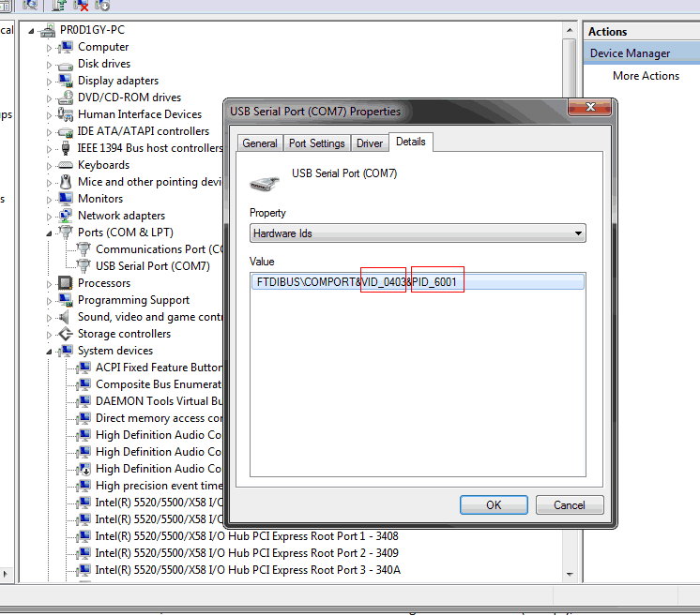Open More Actions in Actions pane
The width and height of the screenshot is (700, 616).
pyautogui.click(x=646, y=76)
